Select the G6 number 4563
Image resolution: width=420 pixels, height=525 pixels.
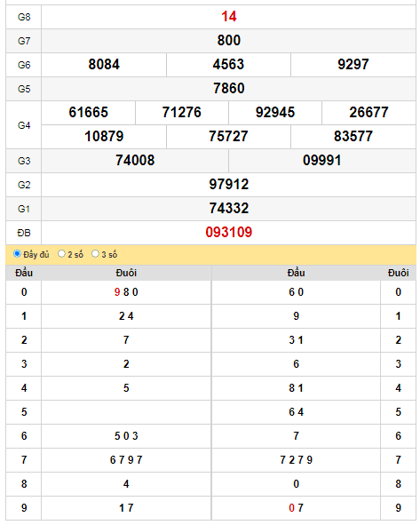tap(228, 65)
